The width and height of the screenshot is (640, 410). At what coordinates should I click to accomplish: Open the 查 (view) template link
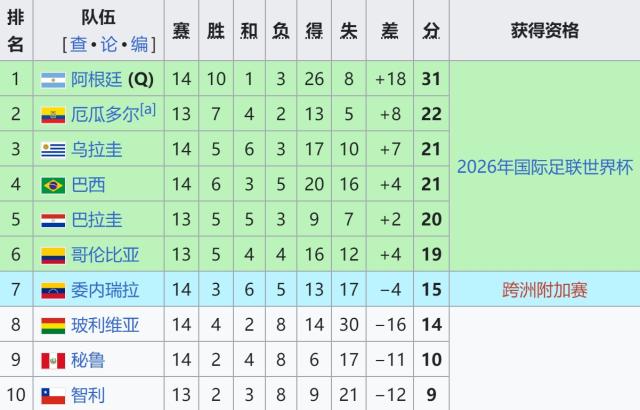78,44
